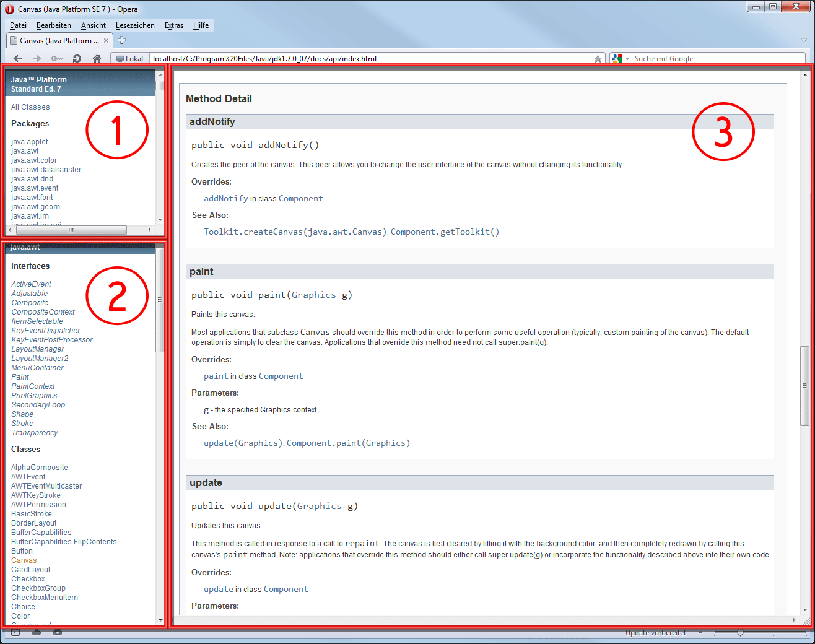Image resolution: width=815 pixels, height=644 pixels.
Task: Open the Transparency interface
Action: [x=35, y=433]
